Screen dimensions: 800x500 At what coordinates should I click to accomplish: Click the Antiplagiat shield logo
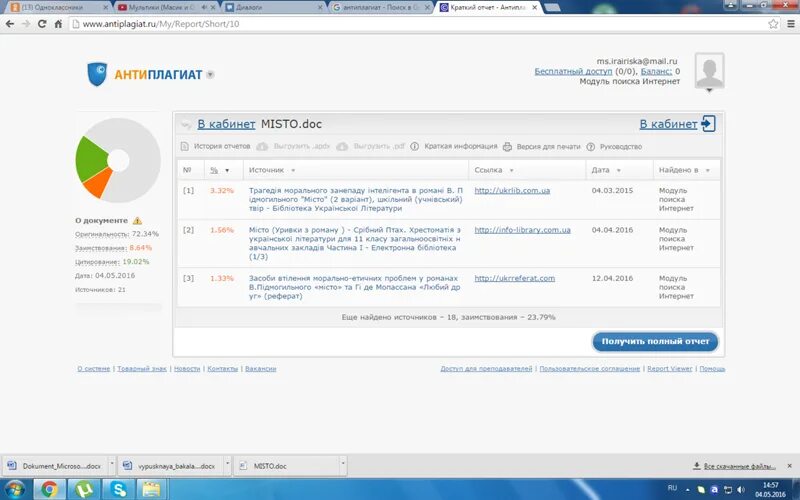pos(97,74)
